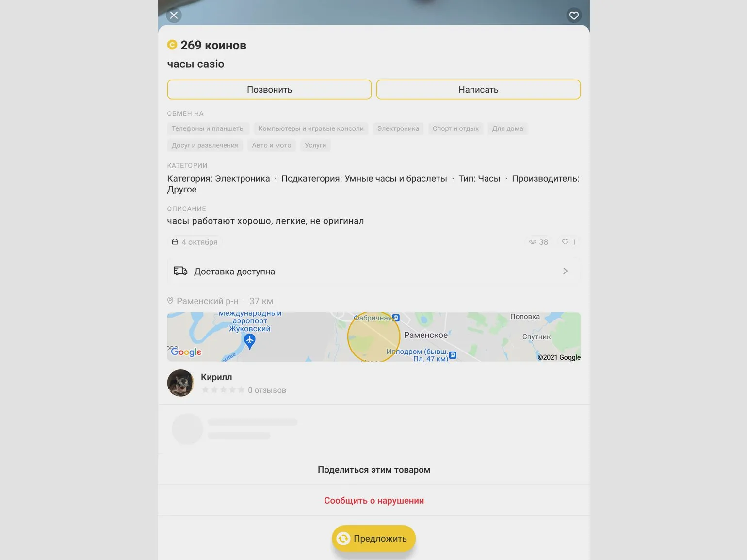
Task: Message the seller via Написать button
Action: click(478, 90)
